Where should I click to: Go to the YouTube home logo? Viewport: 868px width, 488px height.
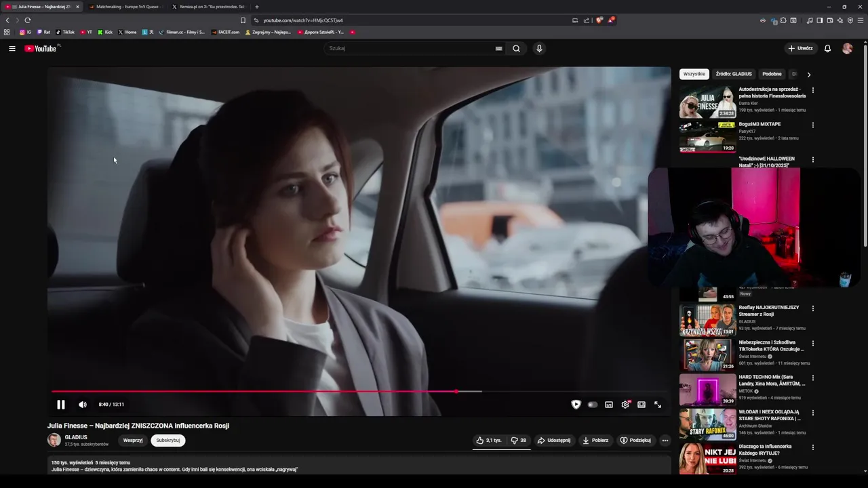[x=42, y=48]
